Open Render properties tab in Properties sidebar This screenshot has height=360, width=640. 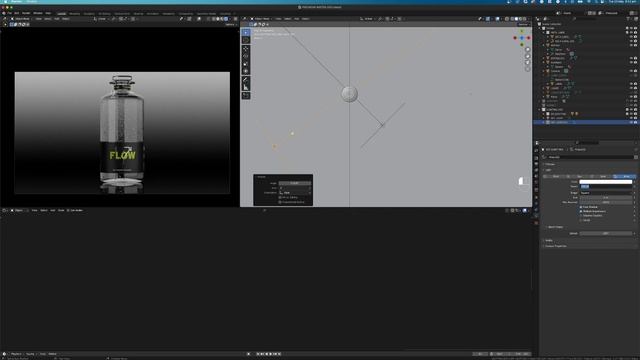pyautogui.click(x=536, y=158)
